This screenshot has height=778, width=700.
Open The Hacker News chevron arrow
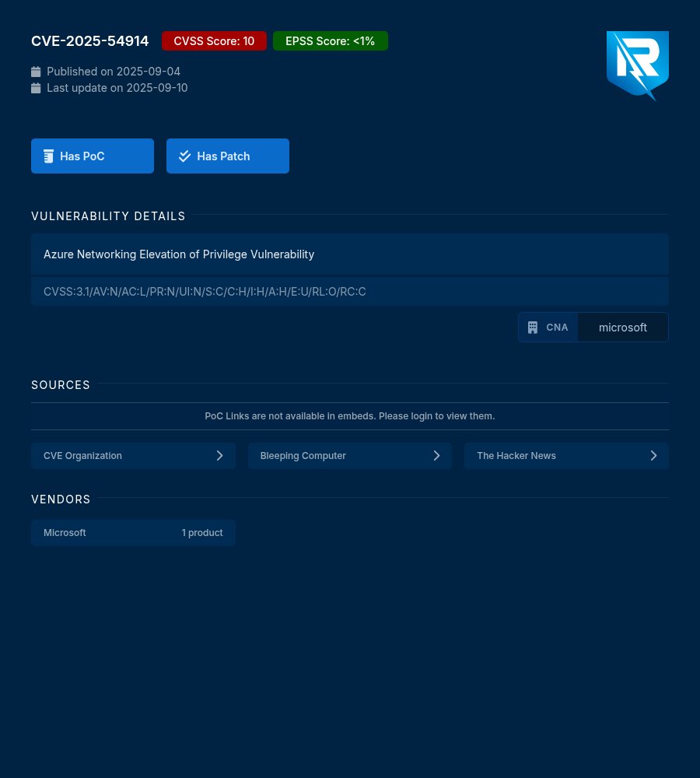tap(653, 455)
